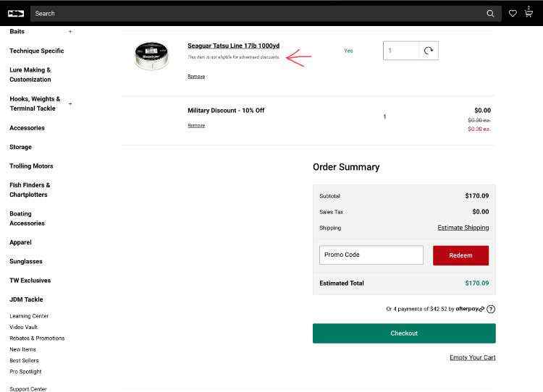
Task: Click the Promo Code input box
Action: click(x=371, y=255)
